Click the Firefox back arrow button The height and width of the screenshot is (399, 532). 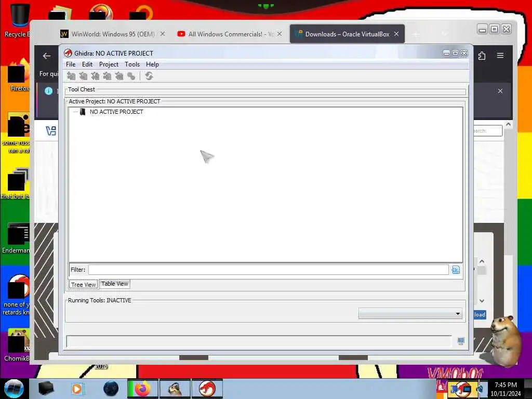(x=47, y=56)
